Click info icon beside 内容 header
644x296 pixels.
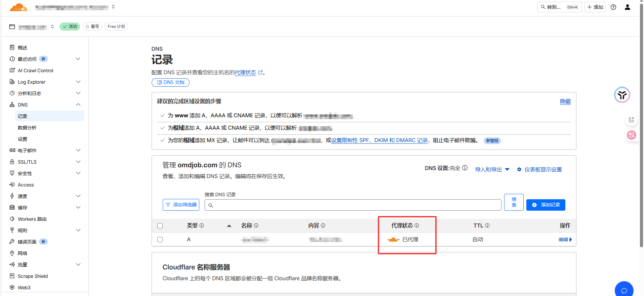click(323, 225)
